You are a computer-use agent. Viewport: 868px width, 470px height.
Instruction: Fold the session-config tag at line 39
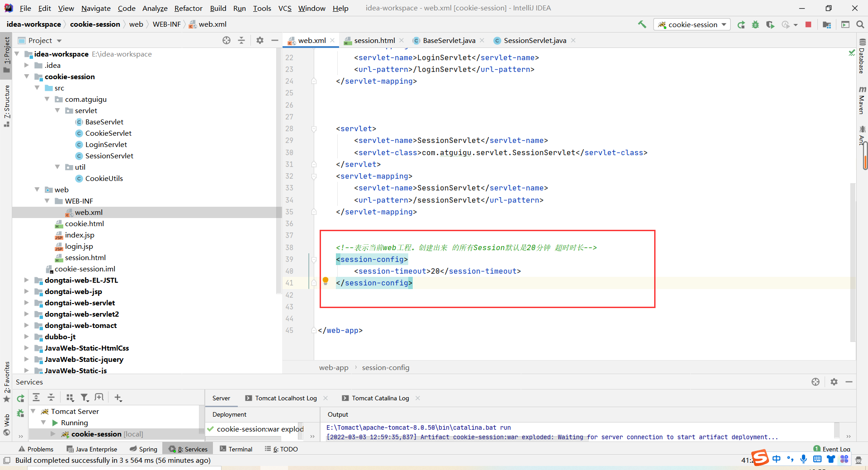pos(314,260)
